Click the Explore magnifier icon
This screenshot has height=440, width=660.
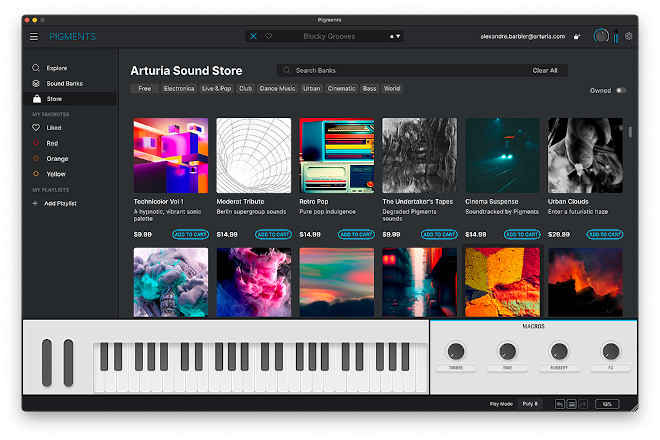(x=36, y=68)
